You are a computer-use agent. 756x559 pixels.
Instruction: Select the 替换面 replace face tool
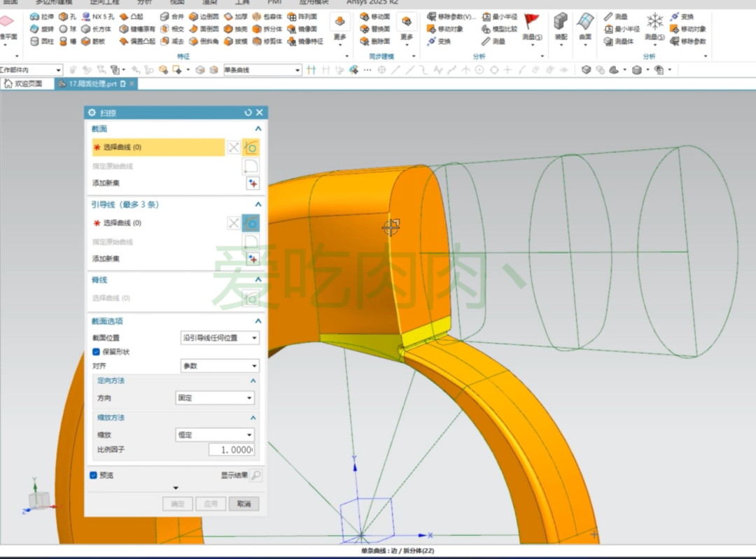(x=375, y=29)
